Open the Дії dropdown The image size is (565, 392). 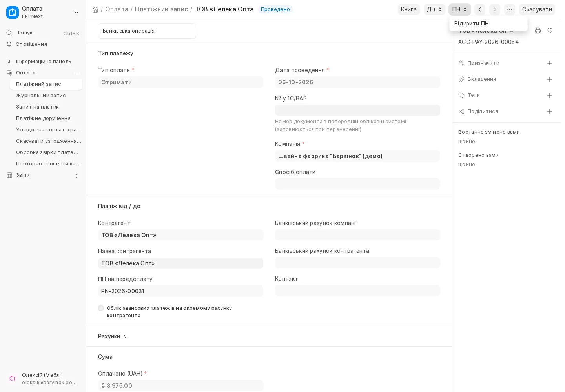tap(434, 9)
